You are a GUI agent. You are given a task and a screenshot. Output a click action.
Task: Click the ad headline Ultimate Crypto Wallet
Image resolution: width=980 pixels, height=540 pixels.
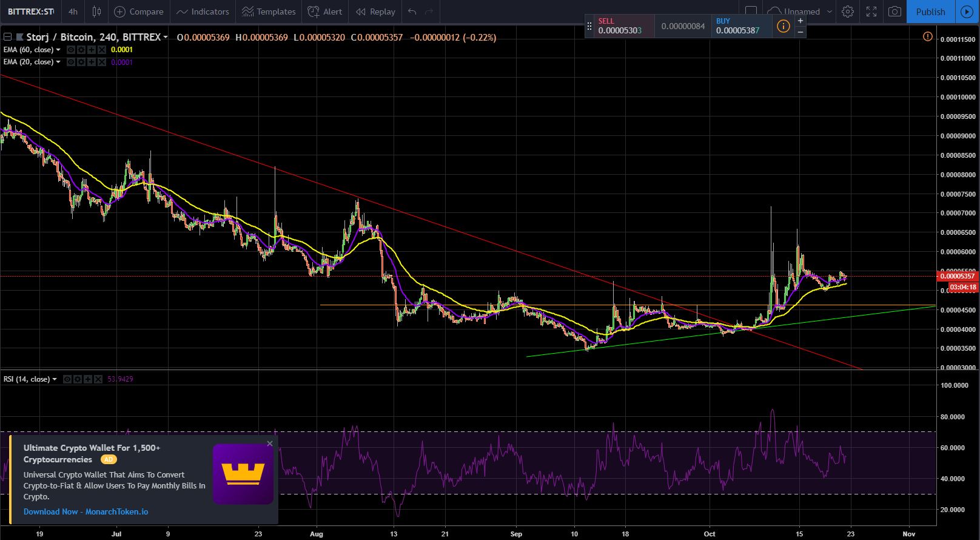click(x=92, y=453)
